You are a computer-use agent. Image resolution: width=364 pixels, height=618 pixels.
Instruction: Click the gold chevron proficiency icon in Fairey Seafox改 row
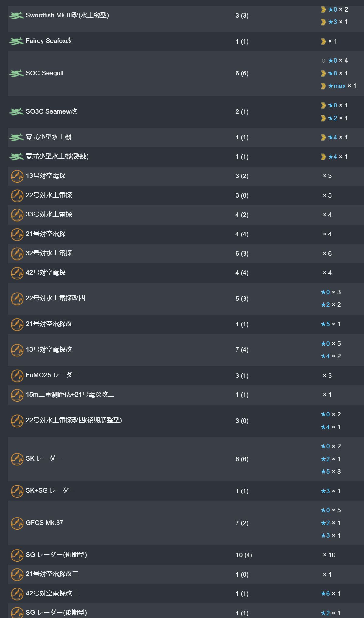(x=323, y=41)
